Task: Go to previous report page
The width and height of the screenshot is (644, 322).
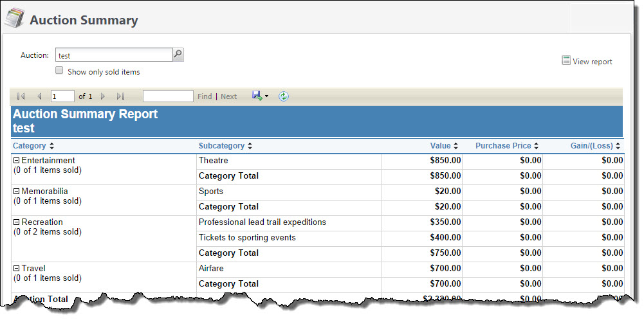Action: pyautogui.click(x=39, y=96)
